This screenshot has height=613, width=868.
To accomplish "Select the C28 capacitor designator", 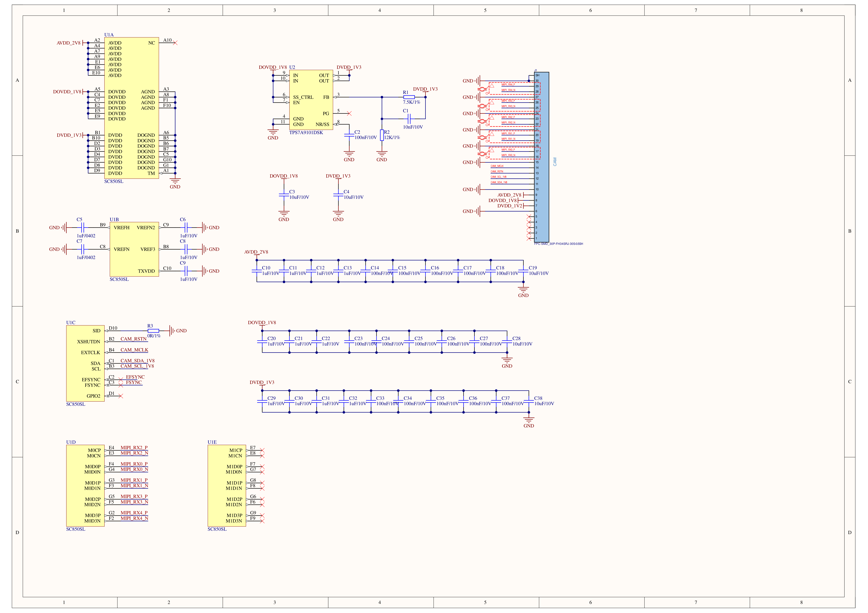I will 516,339.
